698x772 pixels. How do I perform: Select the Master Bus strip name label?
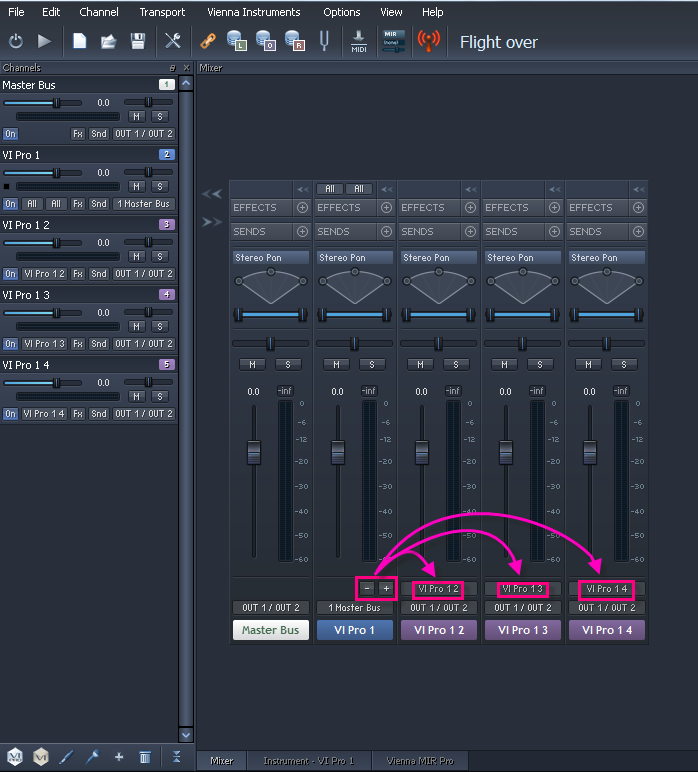click(x=271, y=630)
